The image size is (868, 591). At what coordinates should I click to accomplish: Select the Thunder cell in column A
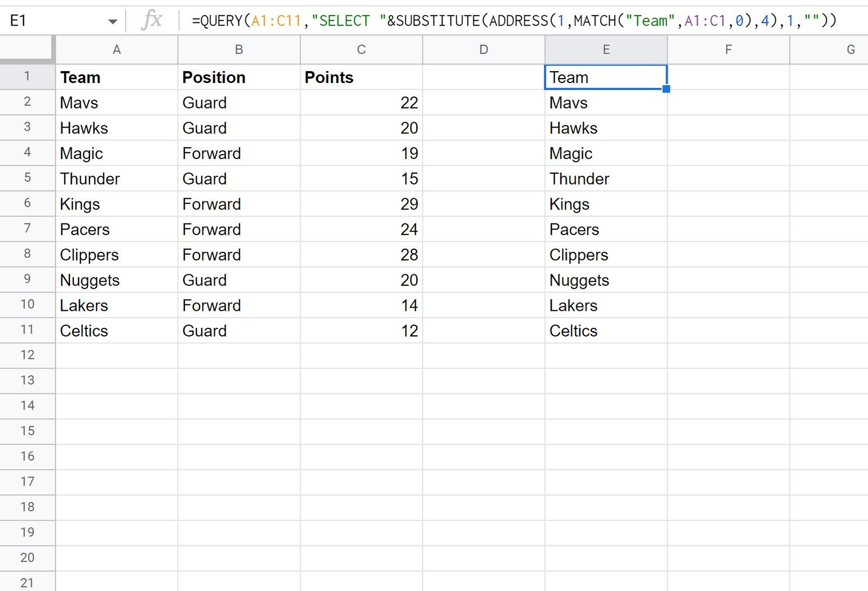point(117,179)
